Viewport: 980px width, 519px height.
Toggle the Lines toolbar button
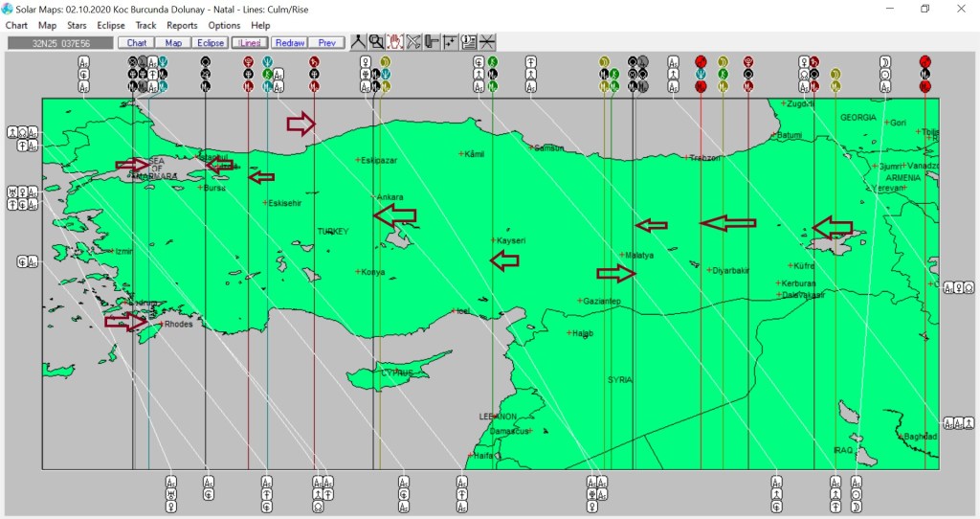click(250, 43)
